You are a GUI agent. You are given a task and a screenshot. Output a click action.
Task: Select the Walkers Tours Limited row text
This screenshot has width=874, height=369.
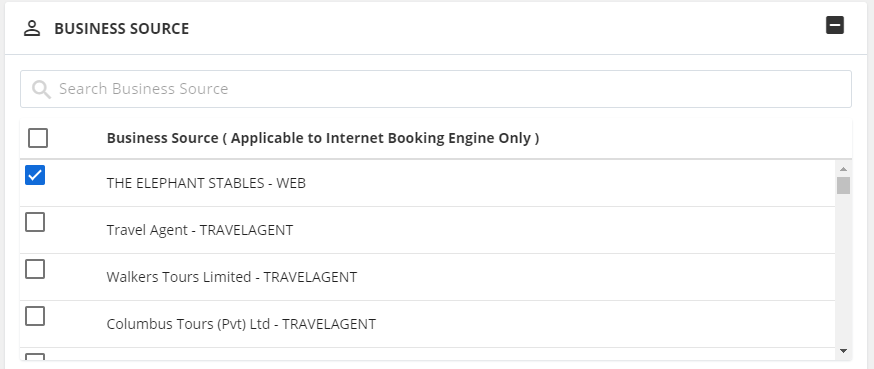point(232,276)
